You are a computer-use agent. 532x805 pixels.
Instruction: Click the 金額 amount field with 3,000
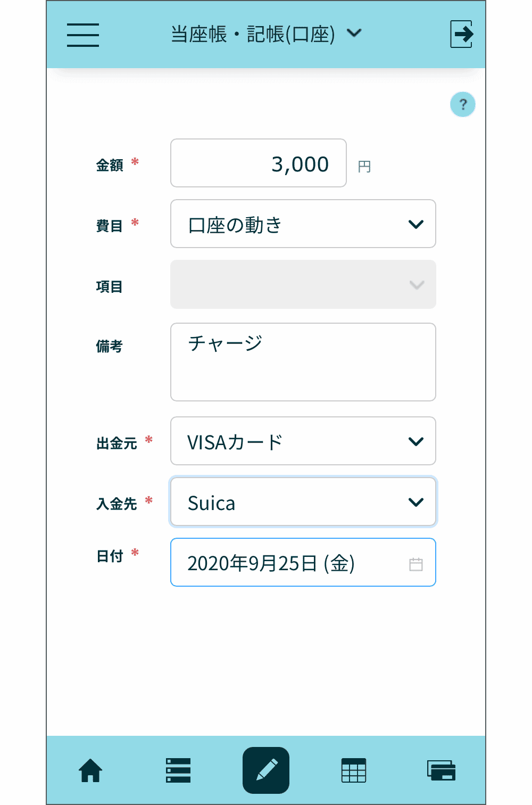pyautogui.click(x=259, y=163)
